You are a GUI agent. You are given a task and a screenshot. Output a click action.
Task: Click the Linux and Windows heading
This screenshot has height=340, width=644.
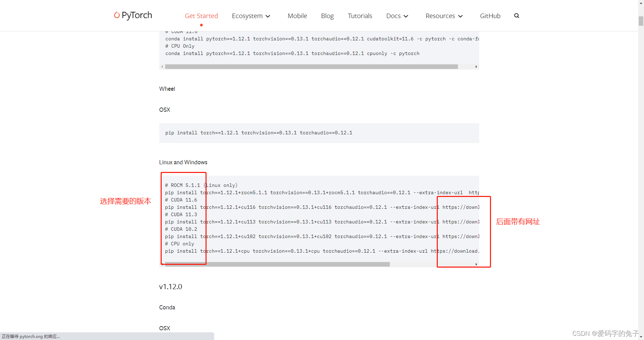coord(183,162)
